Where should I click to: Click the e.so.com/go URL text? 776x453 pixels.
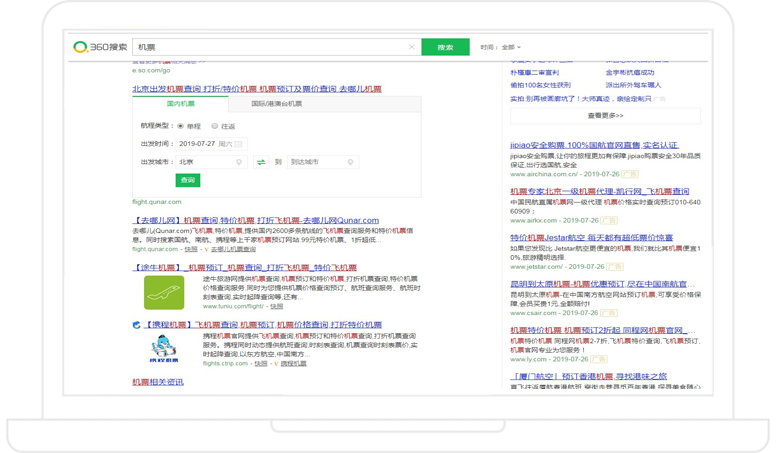point(151,70)
